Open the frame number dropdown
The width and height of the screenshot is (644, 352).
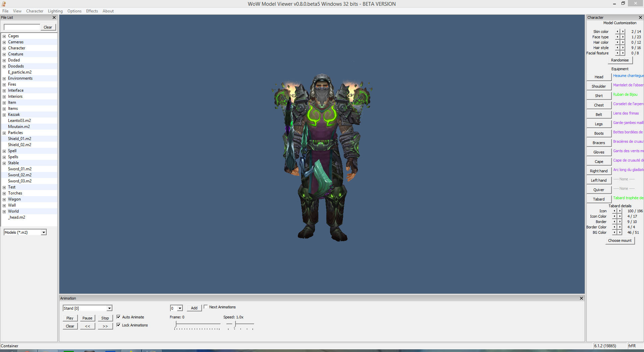point(180,308)
